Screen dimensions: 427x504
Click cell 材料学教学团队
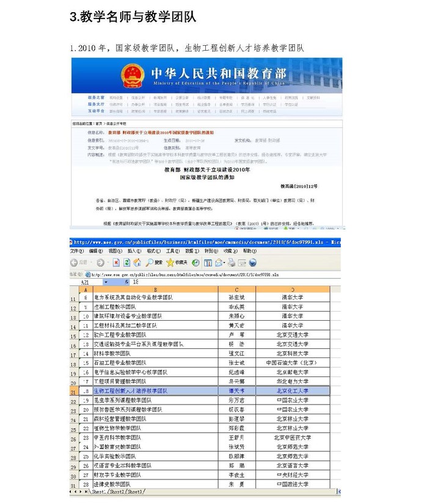pos(156,354)
